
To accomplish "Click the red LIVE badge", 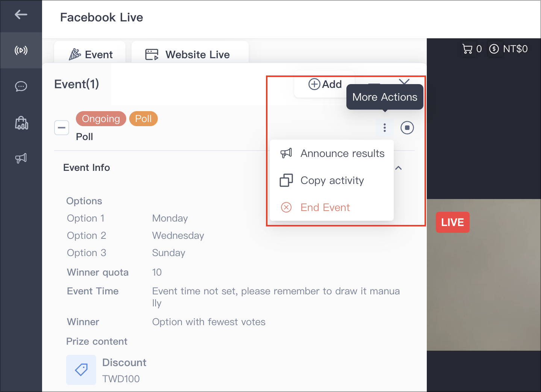I will click(453, 222).
